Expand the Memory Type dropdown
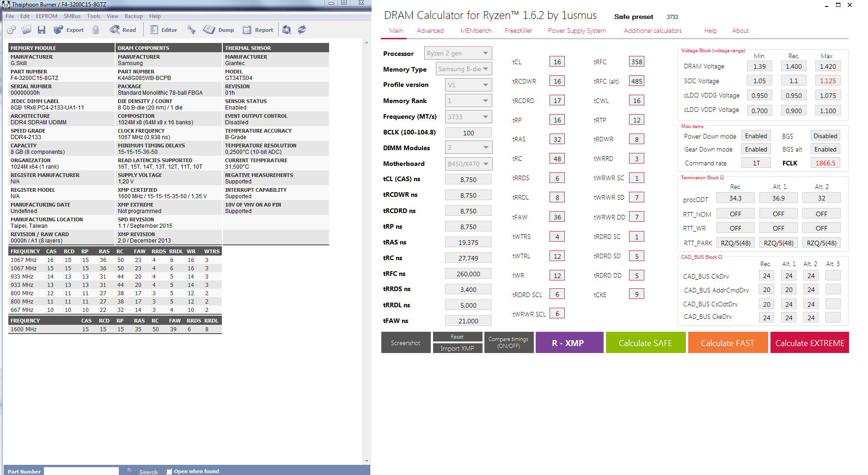Image resolution: width=868 pixels, height=475 pixels. [x=464, y=69]
